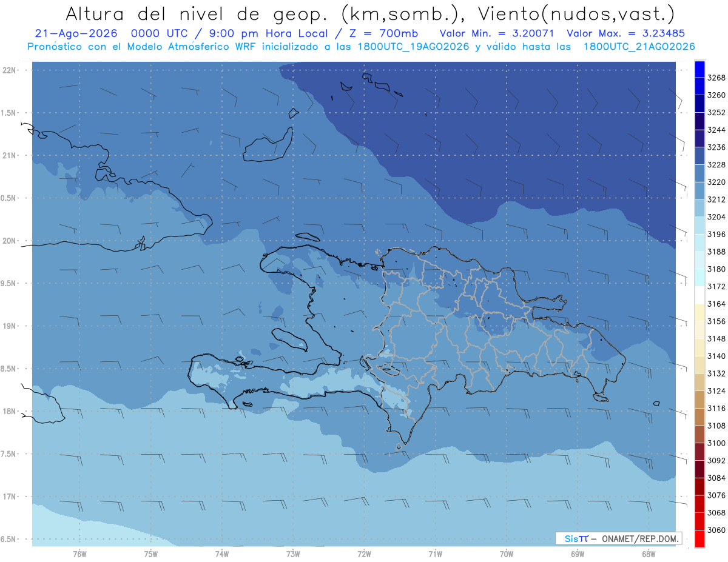Click the '22N' latitude label
This screenshot has width=728, height=562.
pos(9,70)
